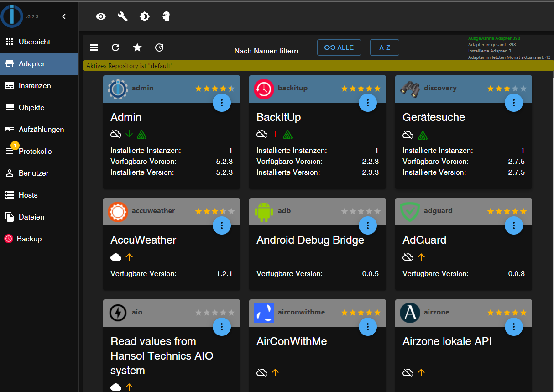
Task: Click the backitup star rating
Action: (x=361, y=89)
